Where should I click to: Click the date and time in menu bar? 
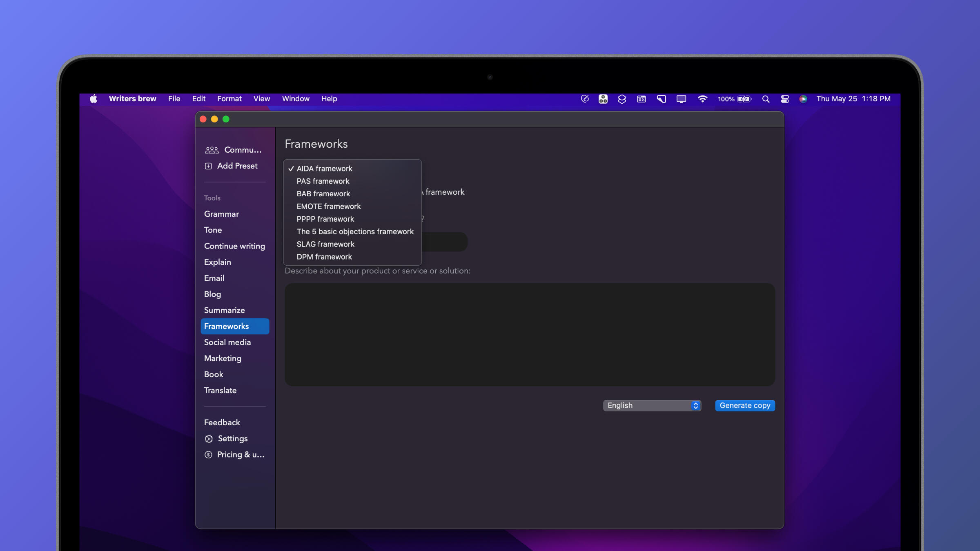tap(853, 99)
